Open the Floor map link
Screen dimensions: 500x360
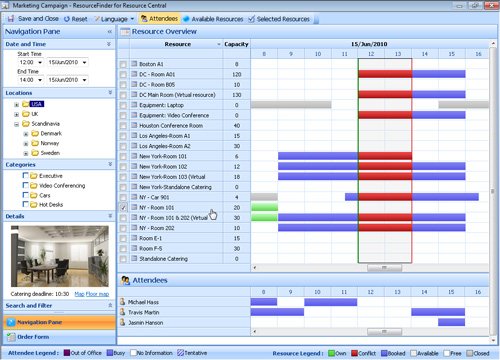(x=97, y=294)
